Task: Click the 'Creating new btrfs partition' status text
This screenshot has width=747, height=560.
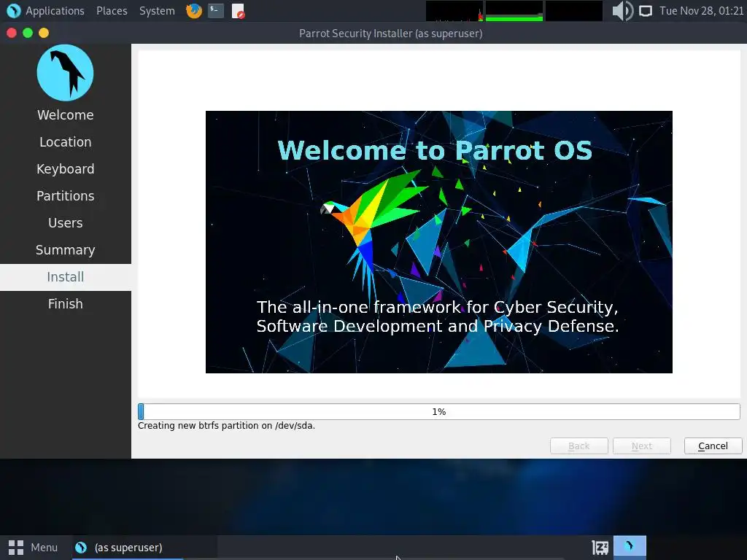Action: [x=226, y=426]
